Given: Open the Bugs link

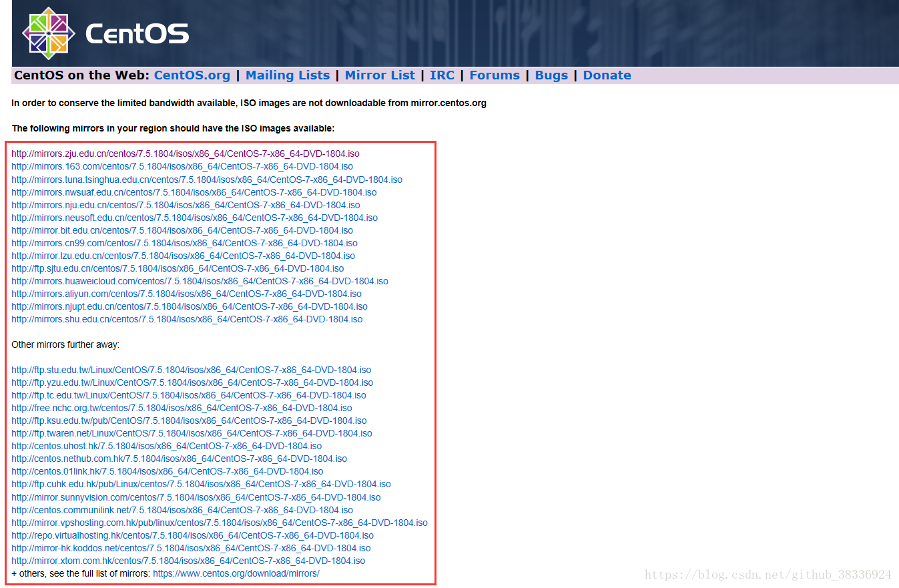Looking at the screenshot, I should click(x=551, y=75).
